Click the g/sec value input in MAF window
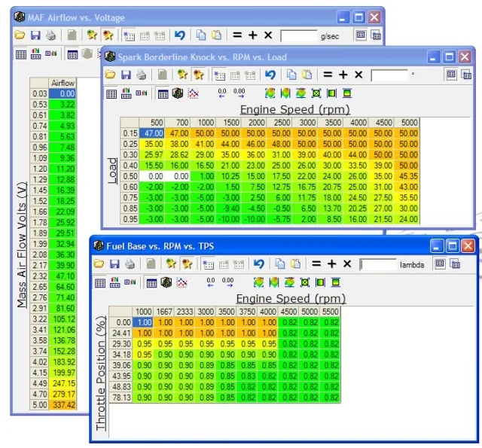This screenshot has height=448, width=482. coord(298,35)
